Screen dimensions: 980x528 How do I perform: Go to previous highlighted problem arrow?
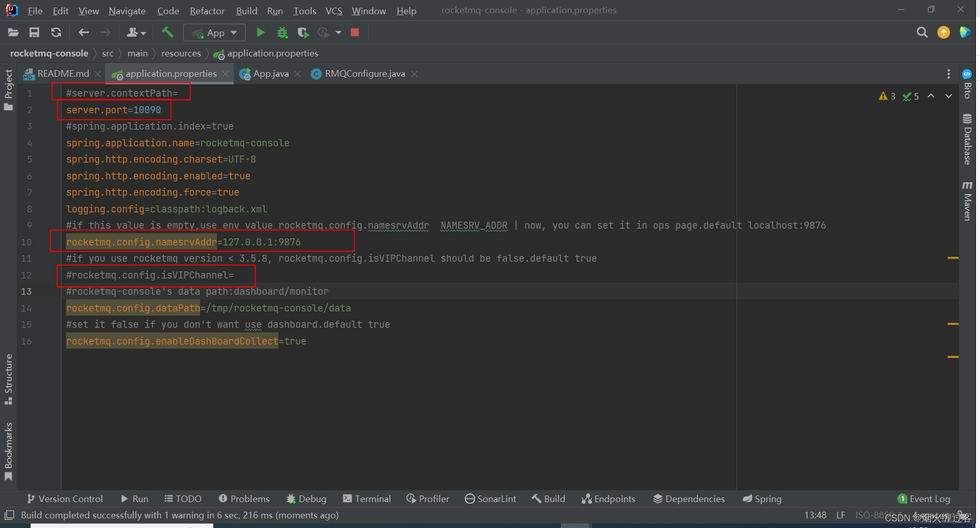(x=931, y=96)
